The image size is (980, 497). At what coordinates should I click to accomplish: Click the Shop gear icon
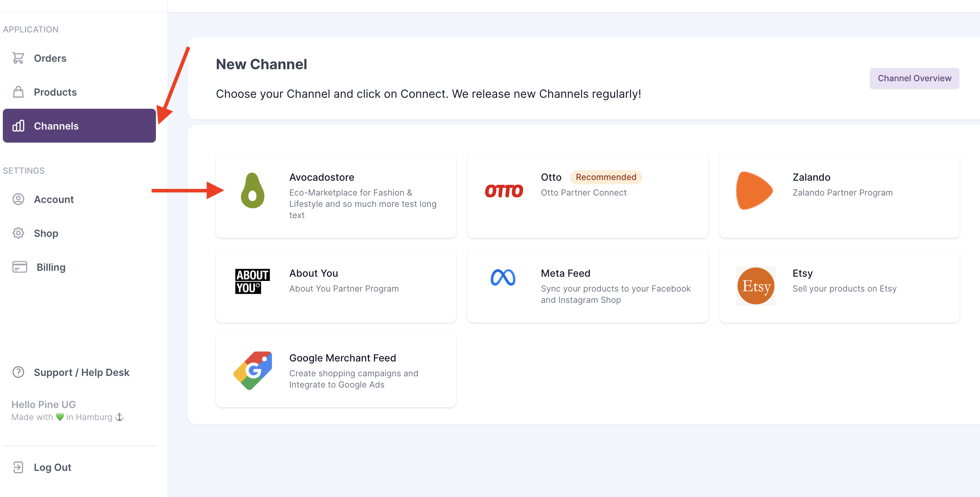(x=18, y=233)
